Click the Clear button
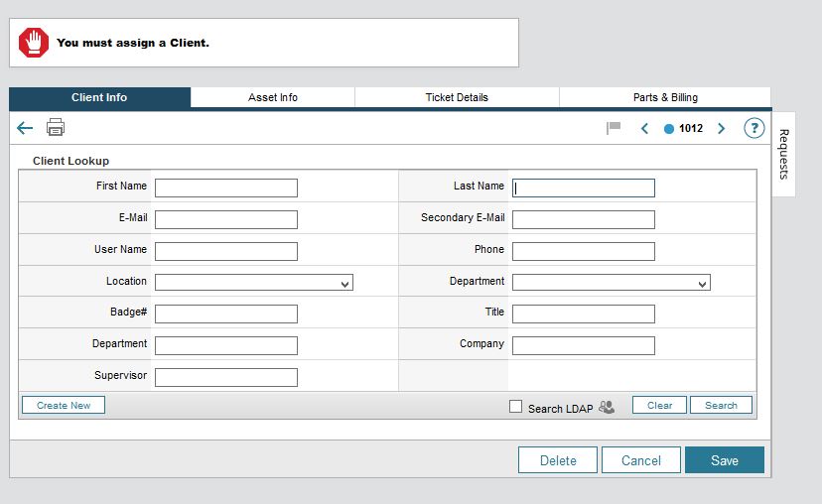This screenshot has width=822, height=504. pyautogui.click(x=659, y=405)
